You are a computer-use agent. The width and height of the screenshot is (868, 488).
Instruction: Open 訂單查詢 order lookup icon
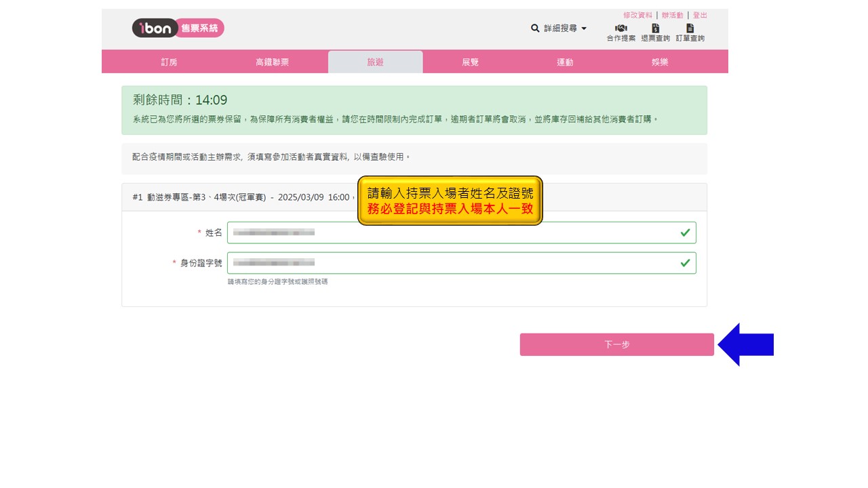click(x=690, y=28)
